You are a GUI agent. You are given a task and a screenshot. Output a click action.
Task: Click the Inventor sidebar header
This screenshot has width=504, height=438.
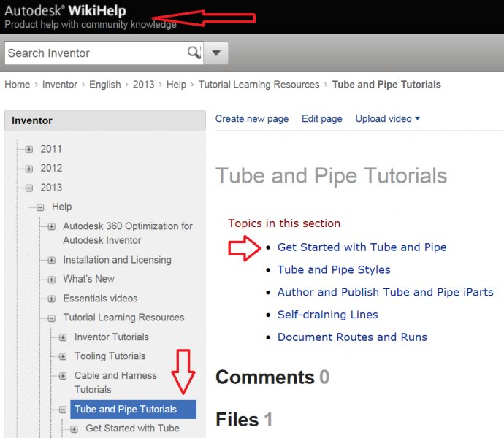(105, 120)
